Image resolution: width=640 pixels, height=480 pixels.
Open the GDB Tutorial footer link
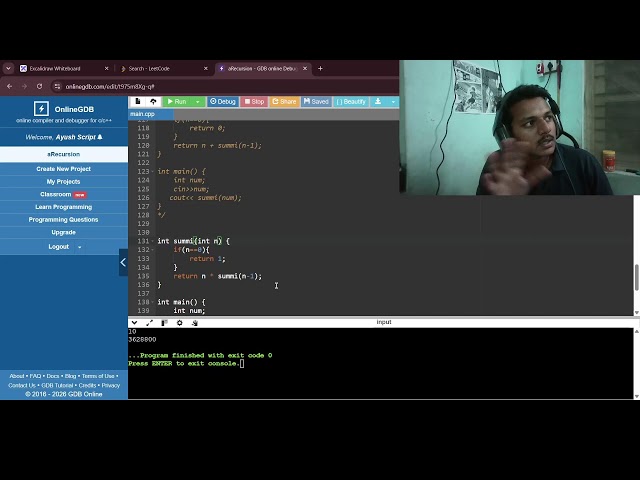57,385
